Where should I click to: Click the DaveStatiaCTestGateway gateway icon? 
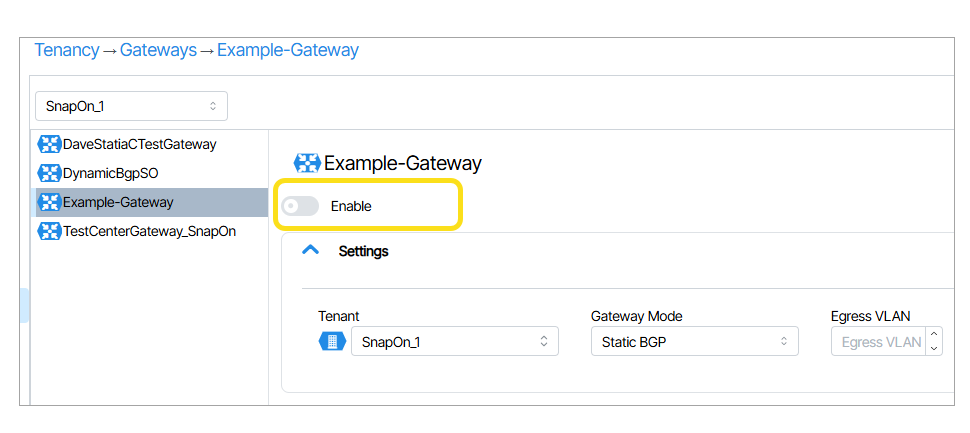click(49, 144)
